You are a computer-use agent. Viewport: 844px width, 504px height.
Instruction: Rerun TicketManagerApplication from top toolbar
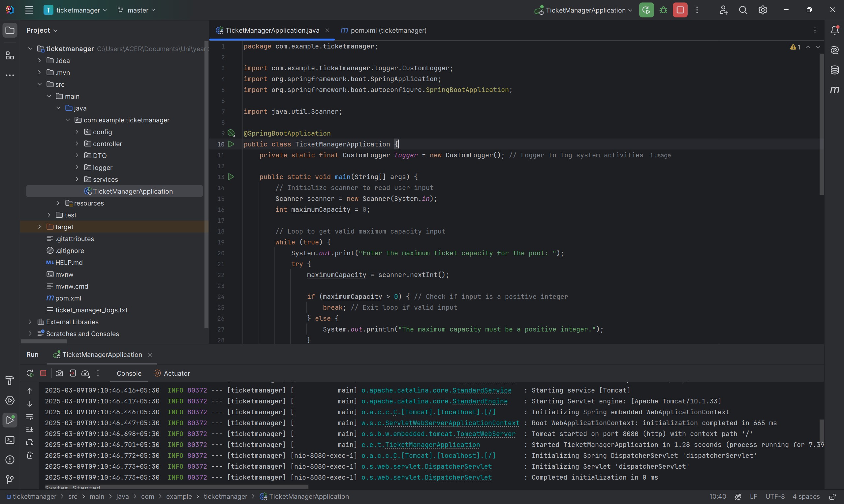(x=646, y=10)
